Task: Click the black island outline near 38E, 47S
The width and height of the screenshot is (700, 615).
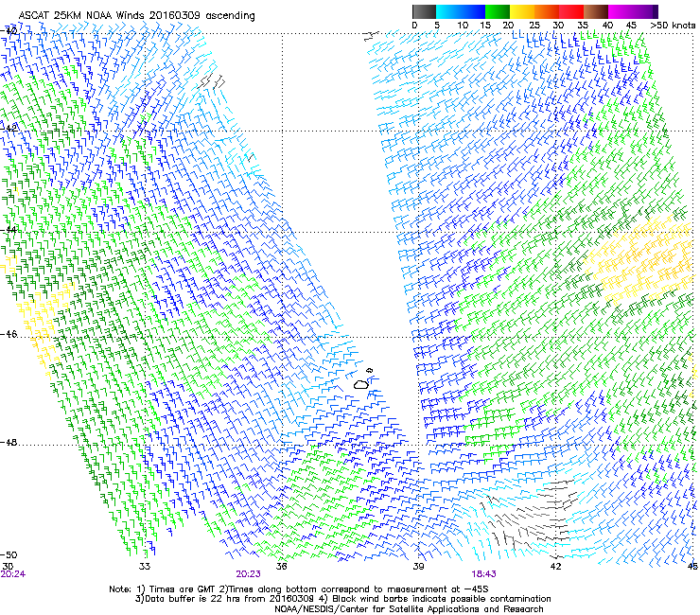Action: point(361,384)
